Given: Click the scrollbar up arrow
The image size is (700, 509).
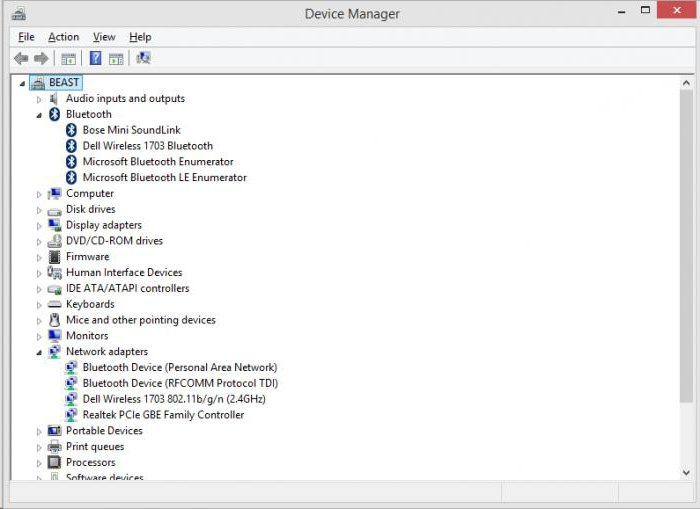Looking at the screenshot, I should point(686,83).
